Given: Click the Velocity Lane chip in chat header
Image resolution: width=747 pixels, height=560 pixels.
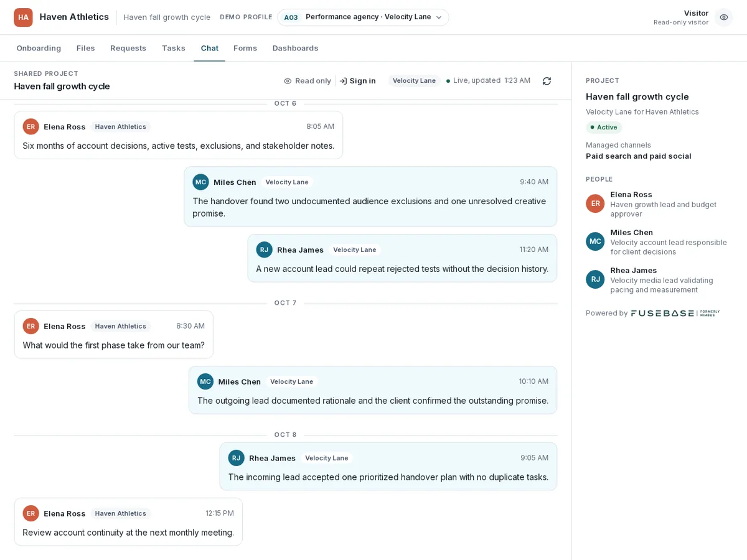Looking at the screenshot, I should (414, 81).
